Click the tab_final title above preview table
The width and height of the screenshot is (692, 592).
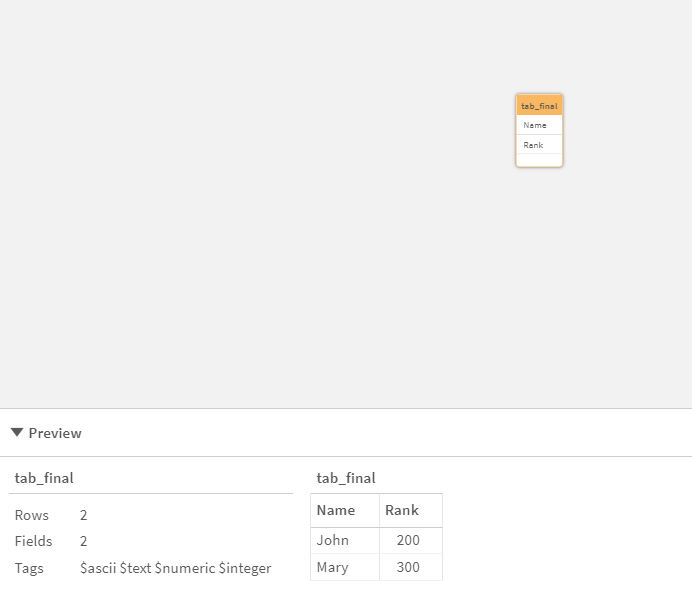click(346, 478)
